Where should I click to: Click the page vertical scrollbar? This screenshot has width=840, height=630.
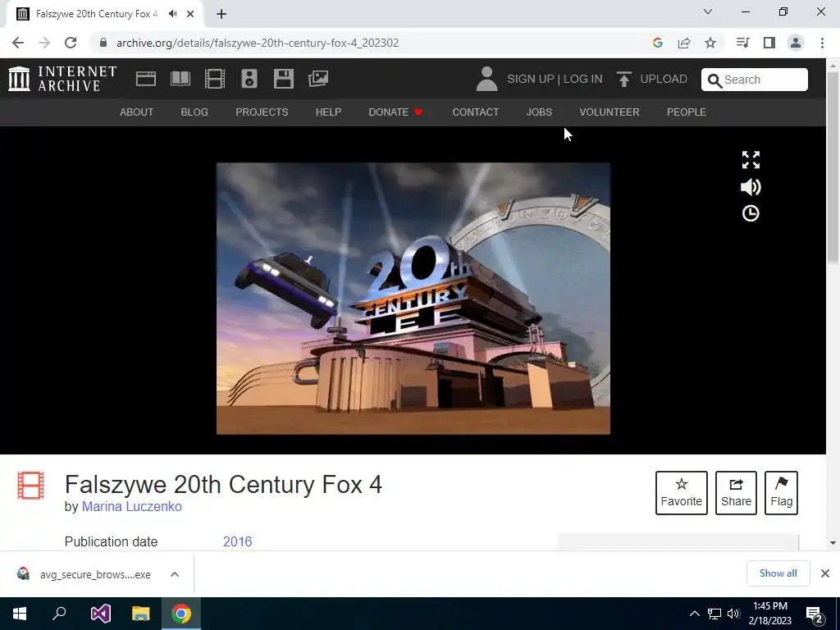[x=833, y=167]
